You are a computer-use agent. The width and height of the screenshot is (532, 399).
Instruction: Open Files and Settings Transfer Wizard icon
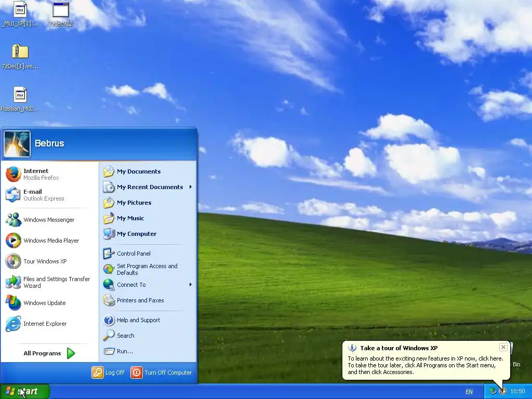click(14, 282)
